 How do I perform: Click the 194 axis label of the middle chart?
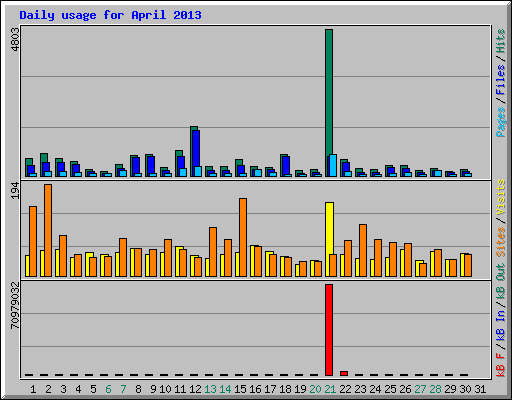click(x=15, y=191)
